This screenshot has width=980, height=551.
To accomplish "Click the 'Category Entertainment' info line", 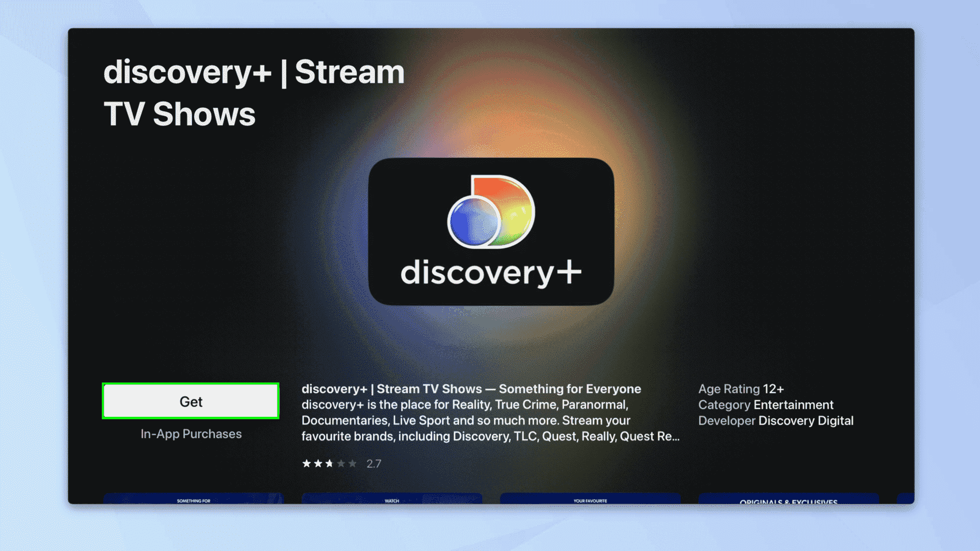I will click(765, 405).
